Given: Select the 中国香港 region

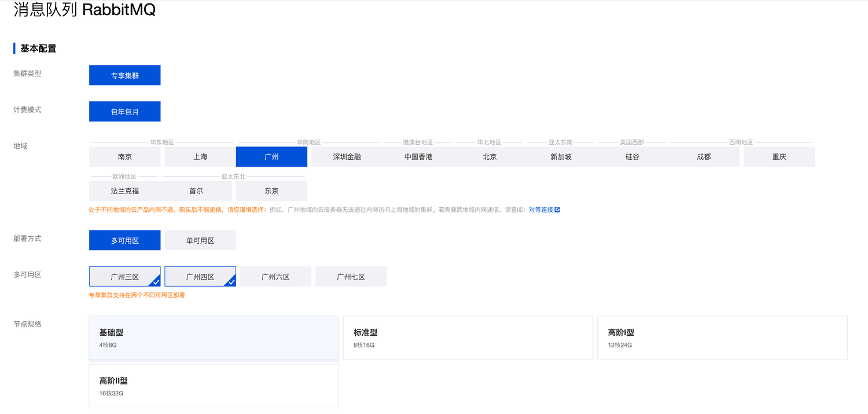Looking at the screenshot, I should pos(418,157).
